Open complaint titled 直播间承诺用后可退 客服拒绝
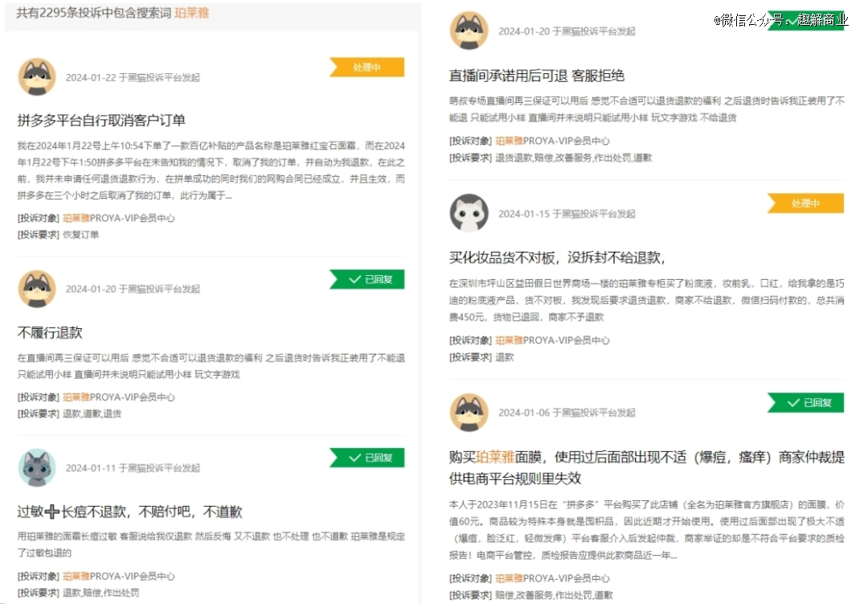 pos(536,76)
